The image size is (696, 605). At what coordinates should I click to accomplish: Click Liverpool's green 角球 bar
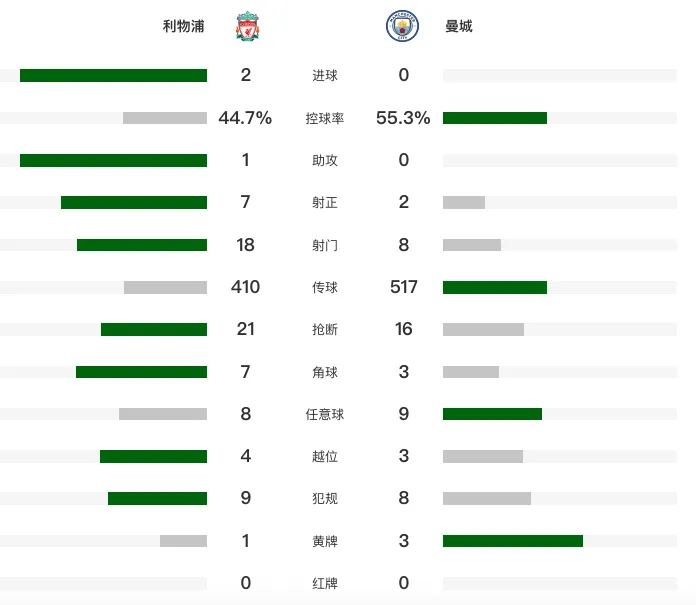[x=141, y=372]
